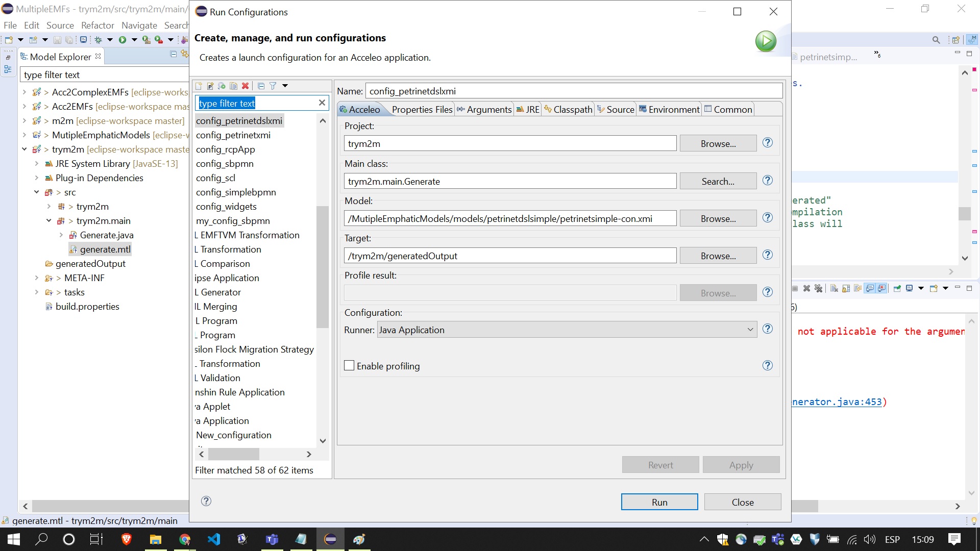Open the Run dropdown arrow in Eclipse toolbar
Viewport: 980px width, 551px height.
click(134, 40)
